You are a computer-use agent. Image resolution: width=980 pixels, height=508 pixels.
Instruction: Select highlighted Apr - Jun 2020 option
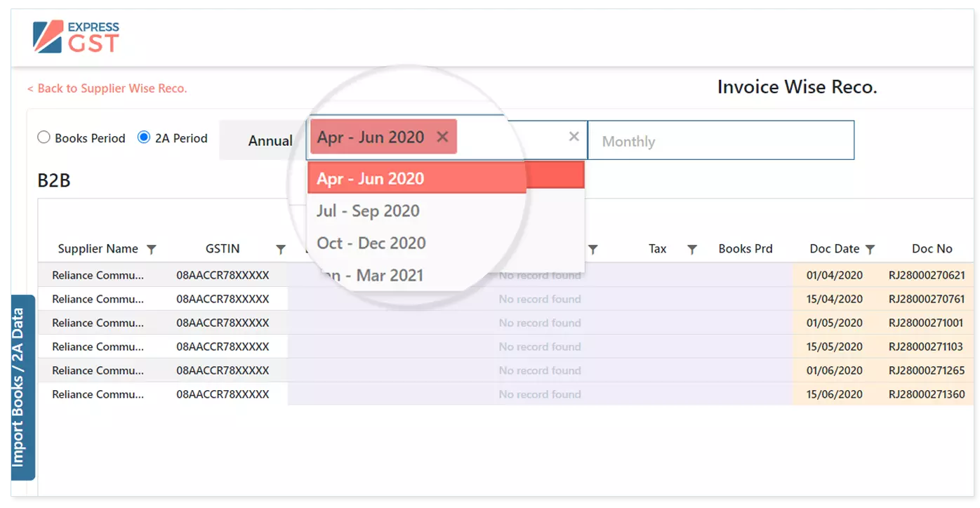pyautogui.click(x=370, y=178)
